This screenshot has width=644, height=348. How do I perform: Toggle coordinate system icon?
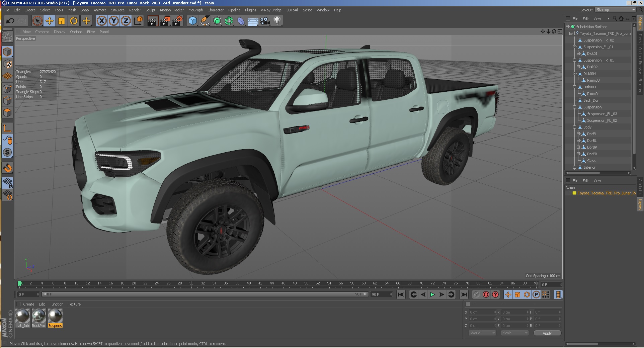(138, 21)
